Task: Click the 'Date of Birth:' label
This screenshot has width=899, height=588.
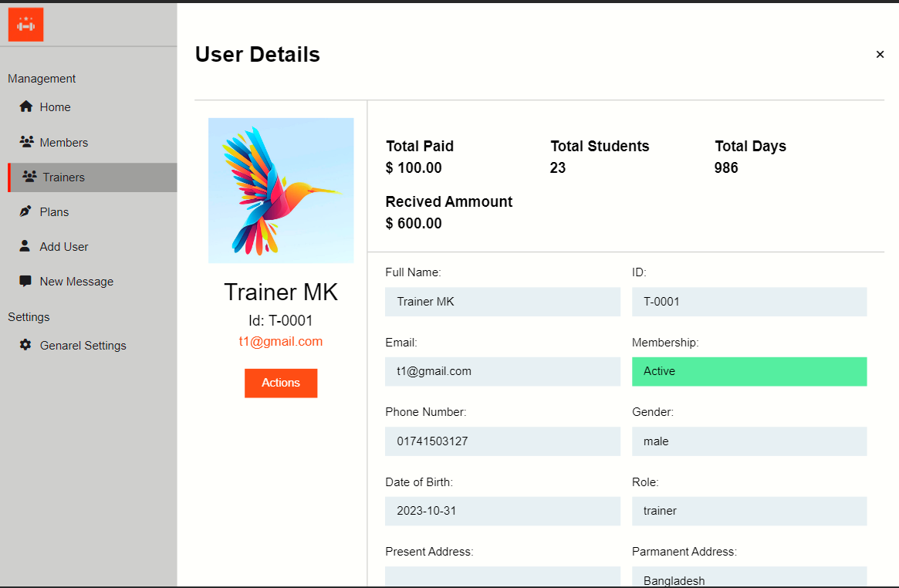Action: [419, 482]
